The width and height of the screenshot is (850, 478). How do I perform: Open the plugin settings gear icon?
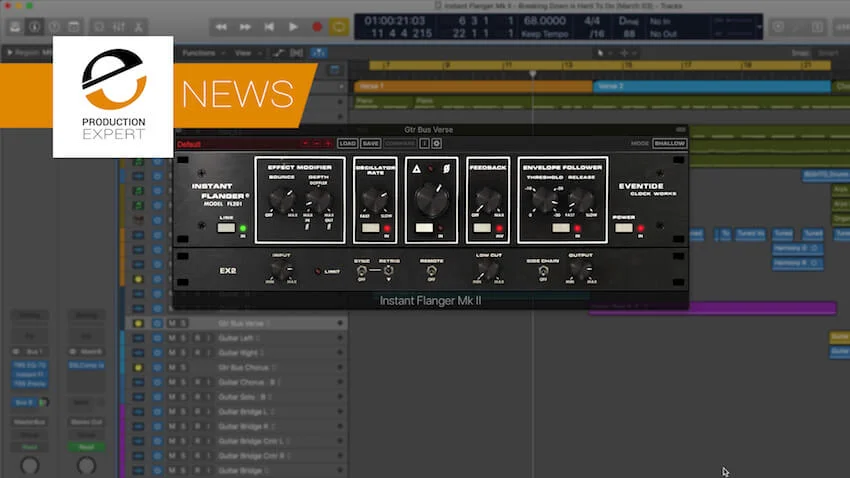coord(436,144)
